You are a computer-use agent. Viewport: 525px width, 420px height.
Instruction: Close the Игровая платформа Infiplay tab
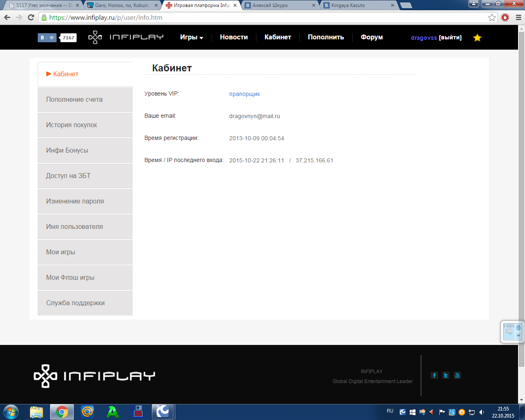pos(235,5)
